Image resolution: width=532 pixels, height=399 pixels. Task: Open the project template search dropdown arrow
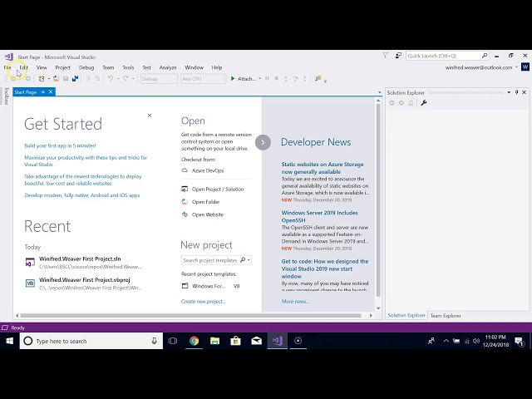pos(249,260)
